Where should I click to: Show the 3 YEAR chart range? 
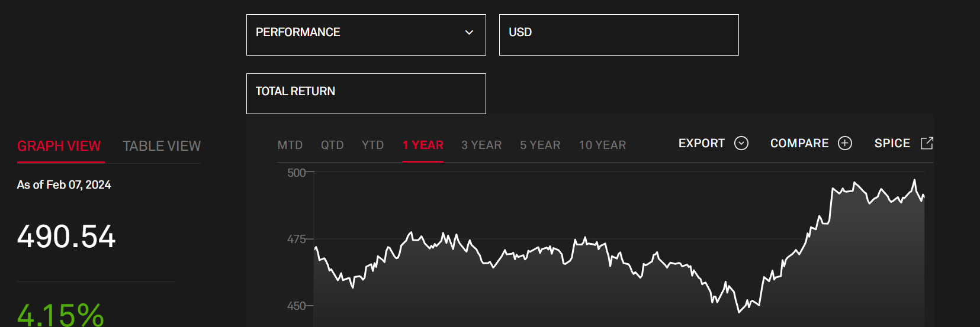[x=481, y=145]
